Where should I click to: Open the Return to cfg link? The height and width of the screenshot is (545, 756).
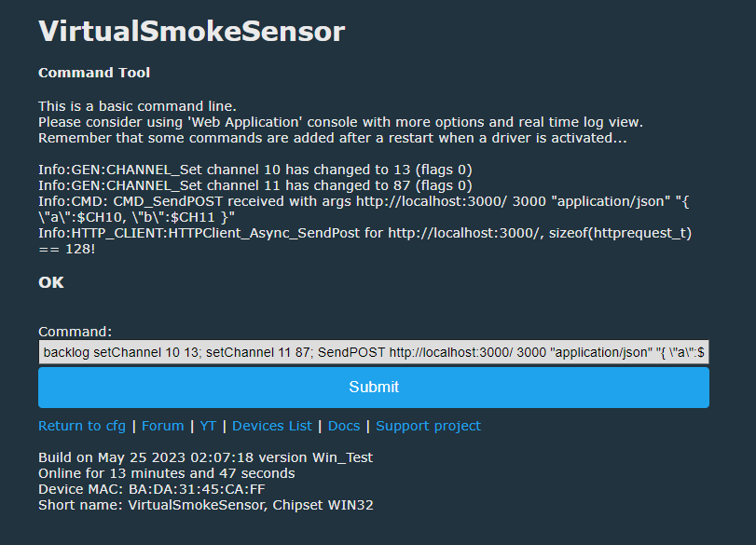coord(82,426)
